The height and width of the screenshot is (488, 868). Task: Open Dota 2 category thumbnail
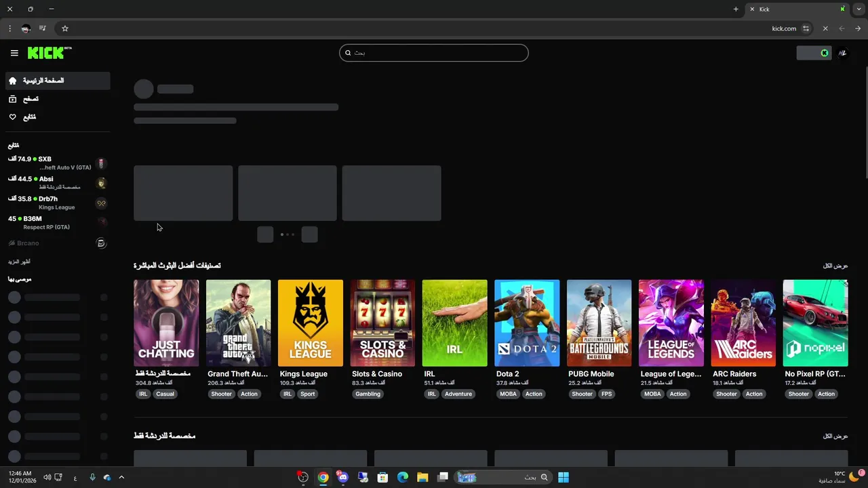(x=527, y=323)
